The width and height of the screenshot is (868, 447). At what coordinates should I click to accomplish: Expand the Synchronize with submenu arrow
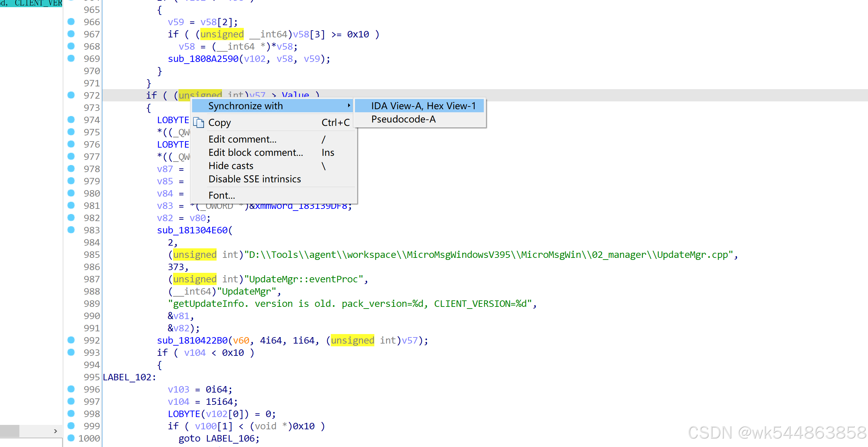pyautogui.click(x=348, y=106)
